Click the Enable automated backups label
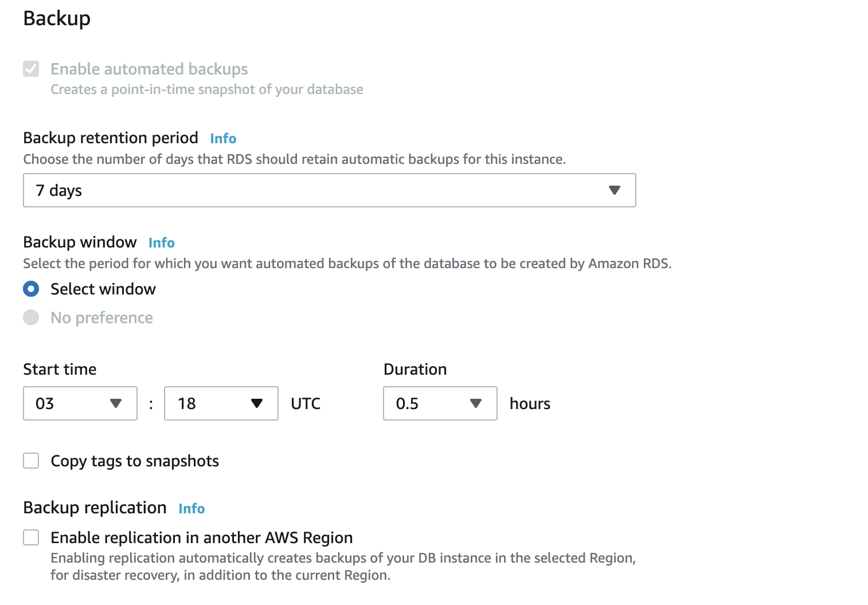 [149, 69]
